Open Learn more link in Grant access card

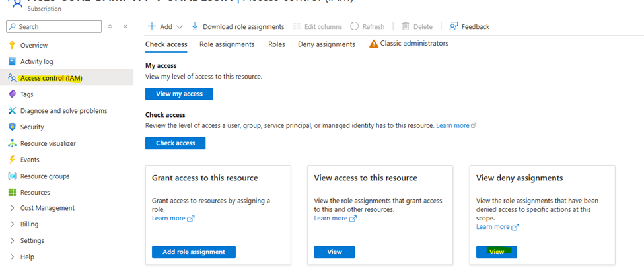173,219
